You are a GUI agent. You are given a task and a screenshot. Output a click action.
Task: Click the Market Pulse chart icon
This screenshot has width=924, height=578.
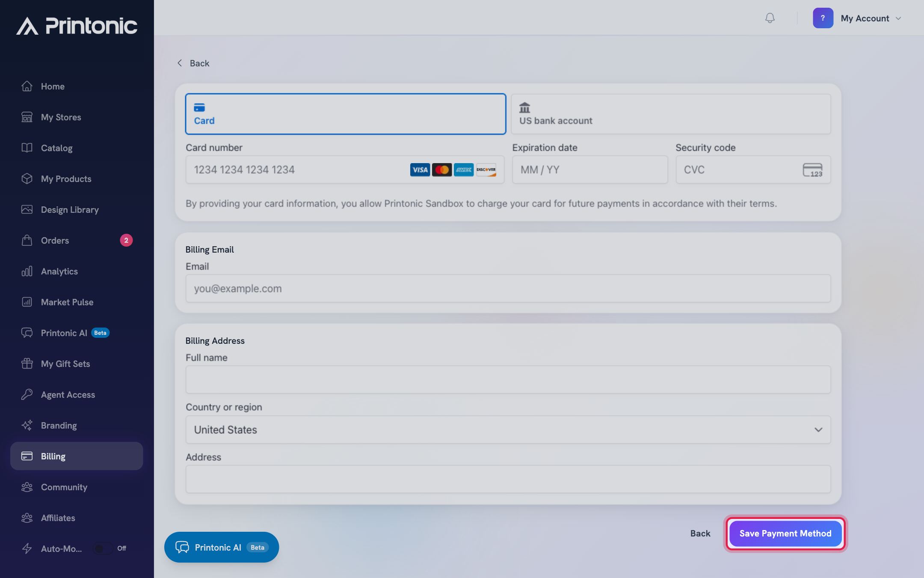click(x=27, y=302)
